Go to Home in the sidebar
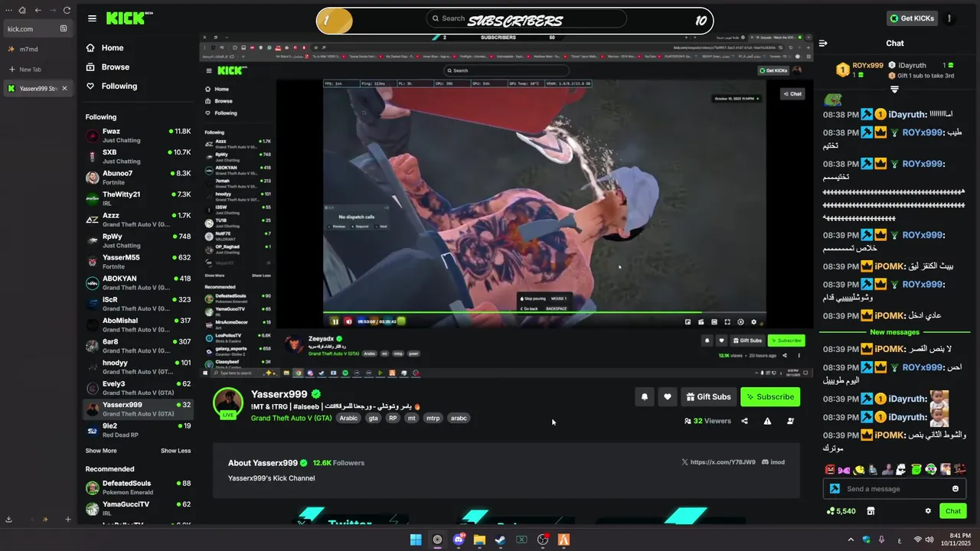 pos(112,47)
